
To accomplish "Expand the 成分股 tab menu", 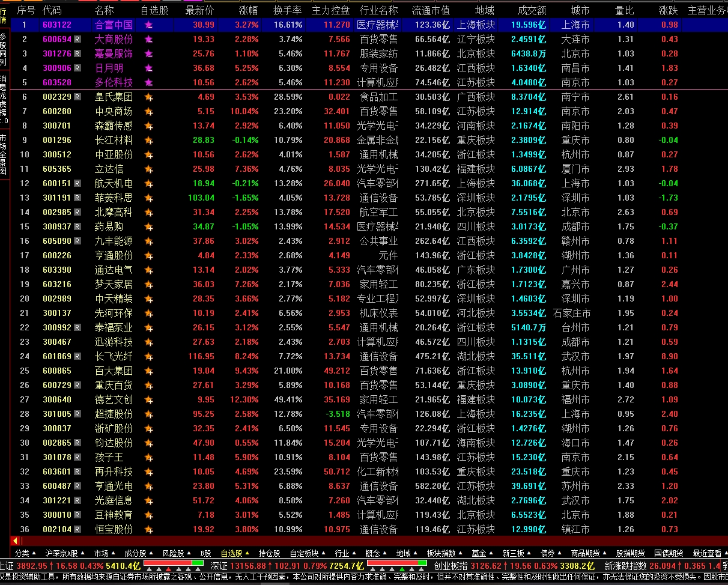I will (x=139, y=553).
